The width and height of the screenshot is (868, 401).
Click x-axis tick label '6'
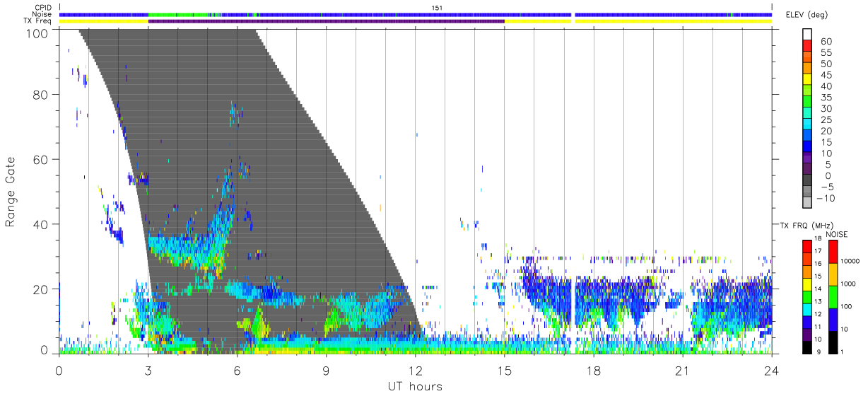pyautogui.click(x=237, y=370)
